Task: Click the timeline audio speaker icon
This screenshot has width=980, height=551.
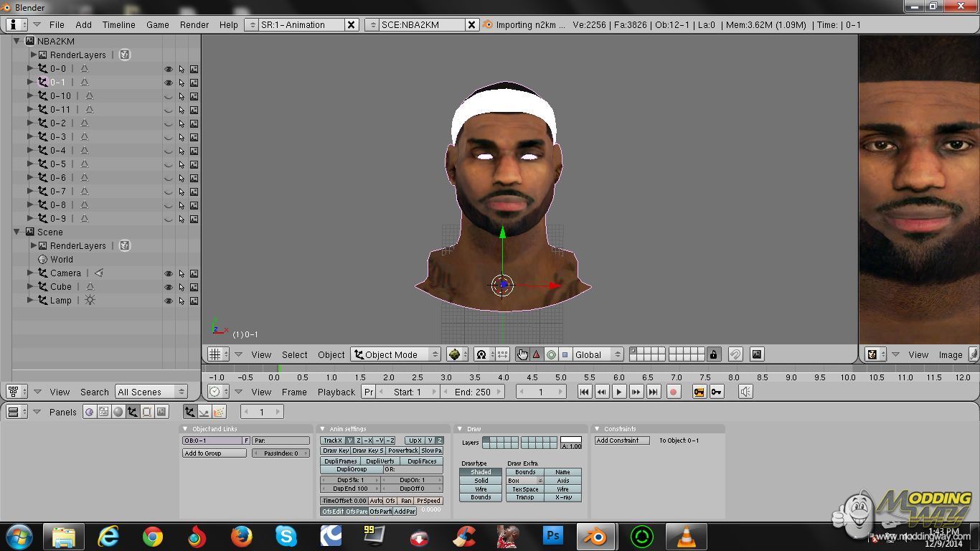Action: 746,392
